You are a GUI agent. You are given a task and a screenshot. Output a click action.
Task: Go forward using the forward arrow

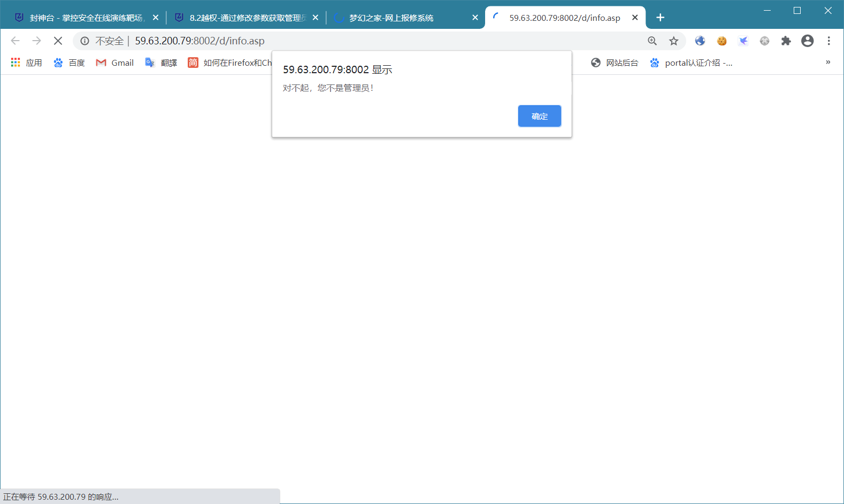click(36, 41)
